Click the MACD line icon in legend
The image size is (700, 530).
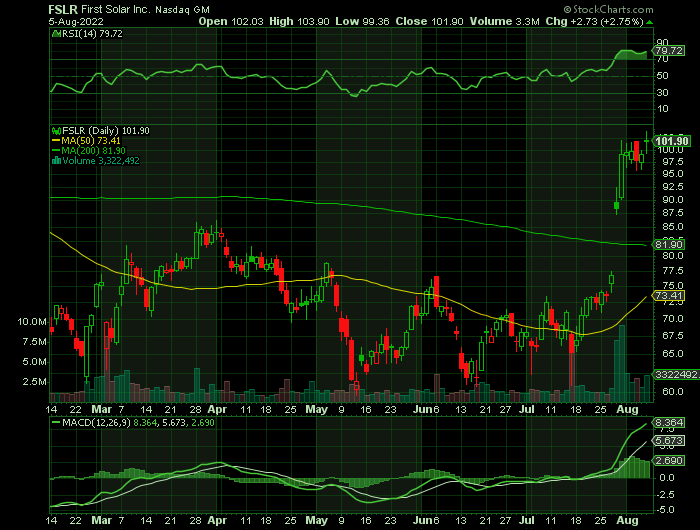click(x=56, y=422)
